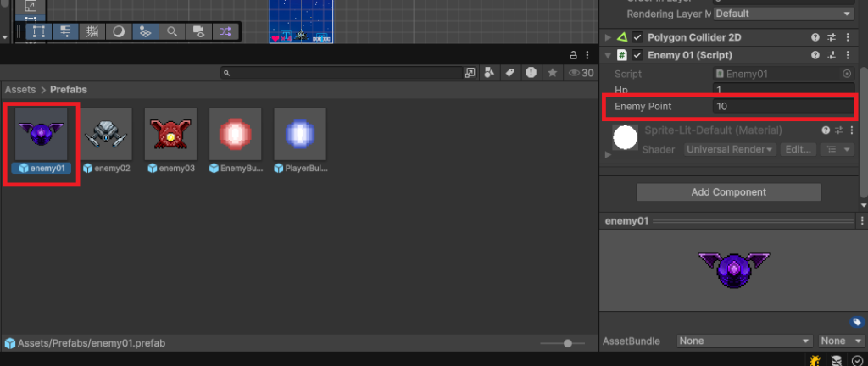
Task: Expand the Sprite-Lit-Default material foldout
Action: click(609, 154)
